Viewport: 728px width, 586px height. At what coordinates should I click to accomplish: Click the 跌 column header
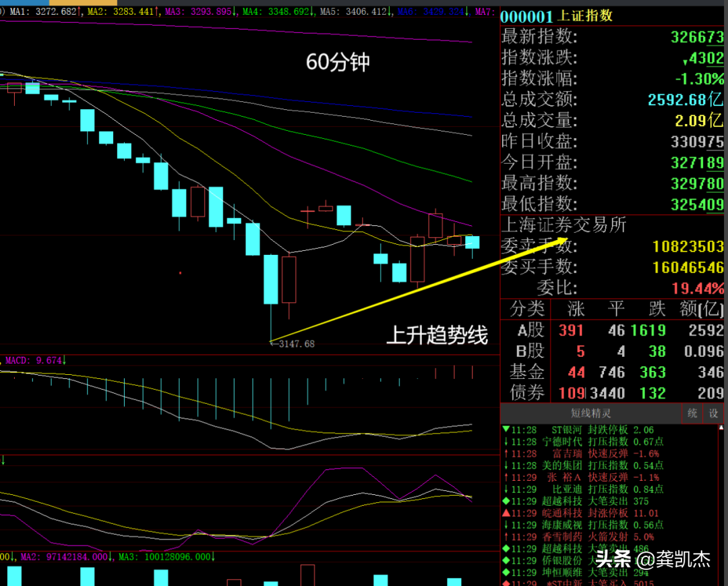click(x=657, y=309)
